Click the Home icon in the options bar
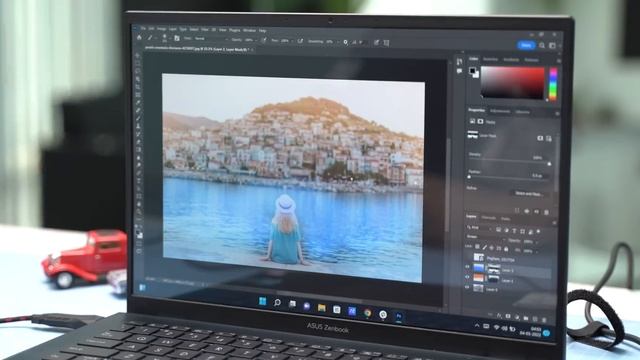The height and width of the screenshot is (360, 640). pos(139,38)
